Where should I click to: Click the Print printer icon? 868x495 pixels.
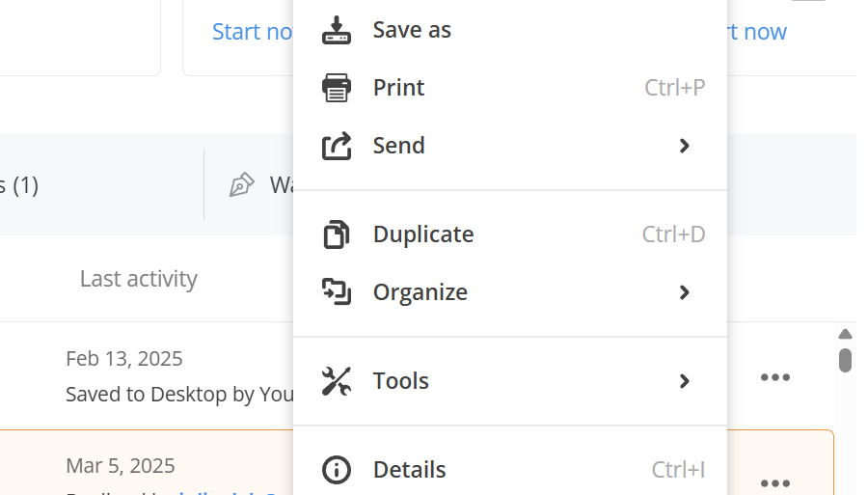(336, 88)
